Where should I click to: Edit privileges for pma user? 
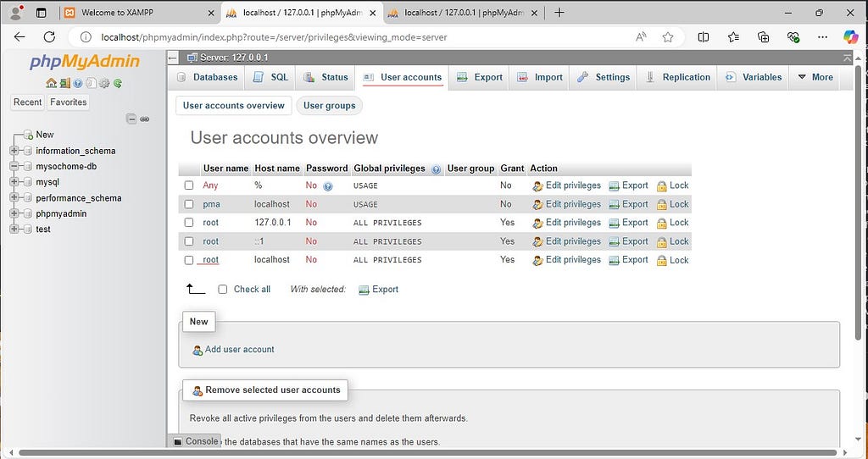566,205
